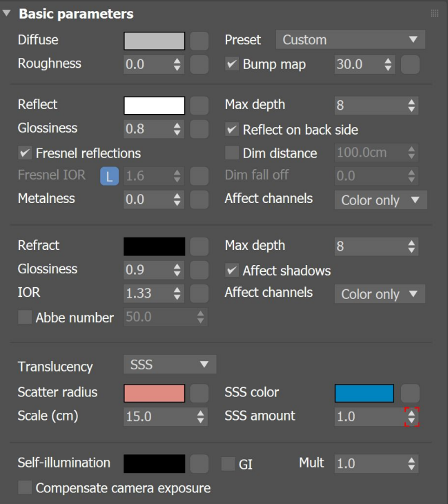Disable the Fresnel reflections checkbox
Screen dimensions: 448x504
click(x=25, y=153)
